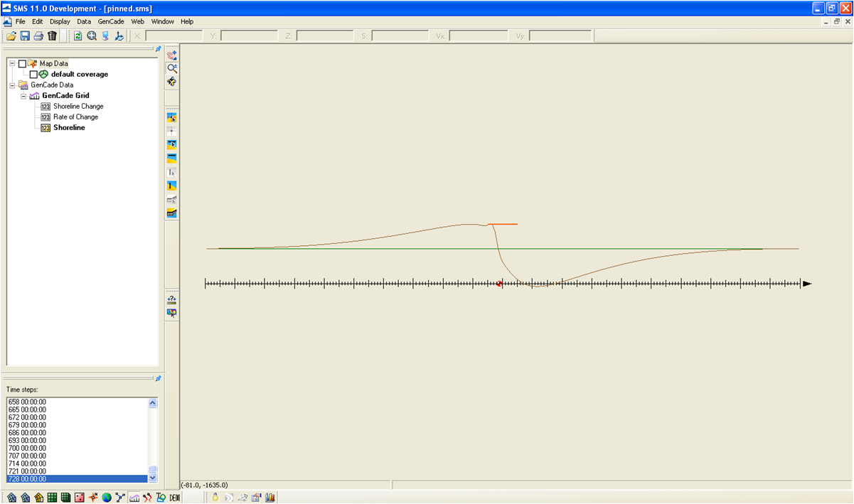Select time step 707 00:00:00
Image resolution: width=854 pixels, height=504 pixels.
click(x=27, y=456)
